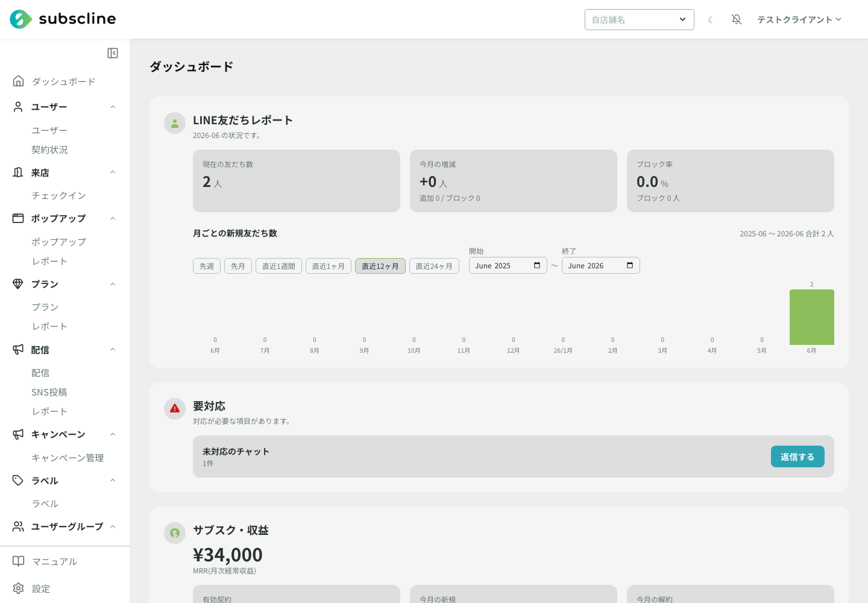Click the green June bar in chart
The height and width of the screenshot is (603, 868).
812,317
